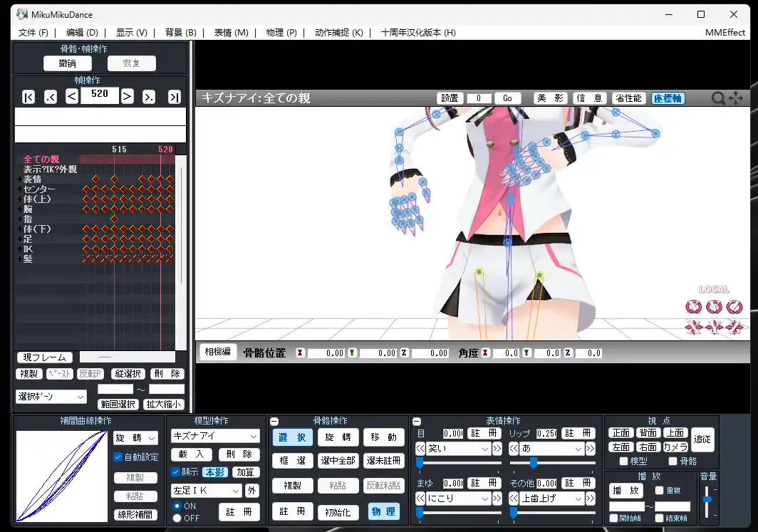Click the bone position X value field

(x=326, y=353)
